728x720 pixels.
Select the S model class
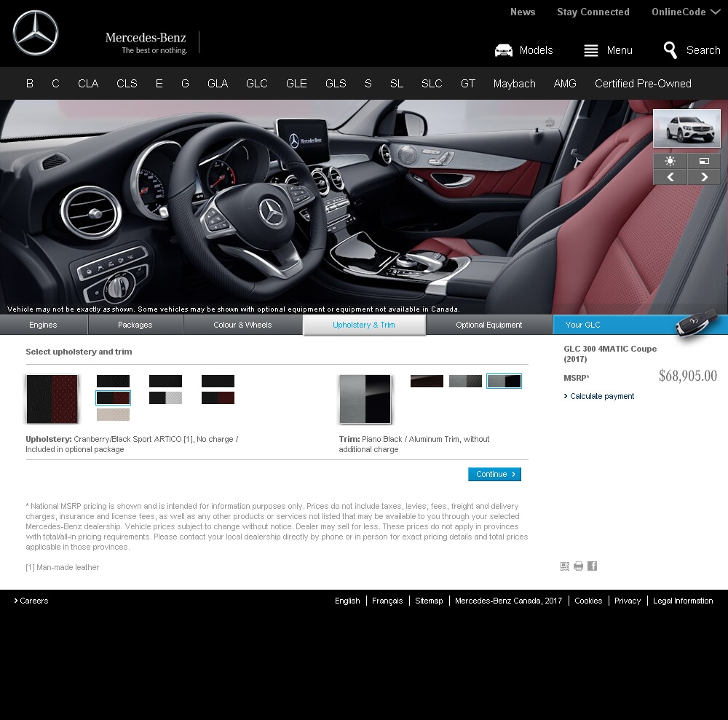368,84
